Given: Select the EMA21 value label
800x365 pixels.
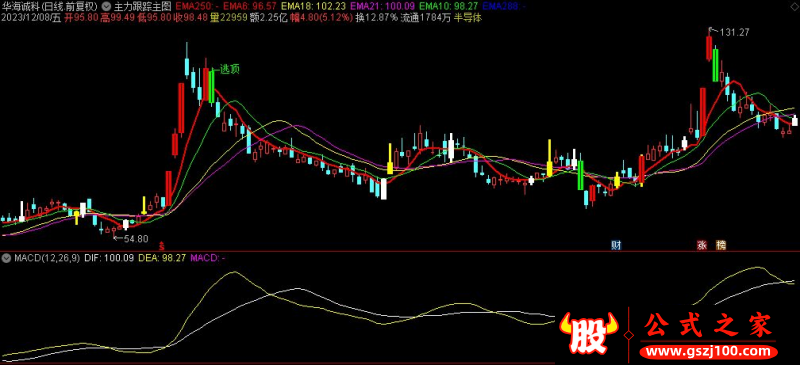Looking at the screenshot, I should 382,7.
